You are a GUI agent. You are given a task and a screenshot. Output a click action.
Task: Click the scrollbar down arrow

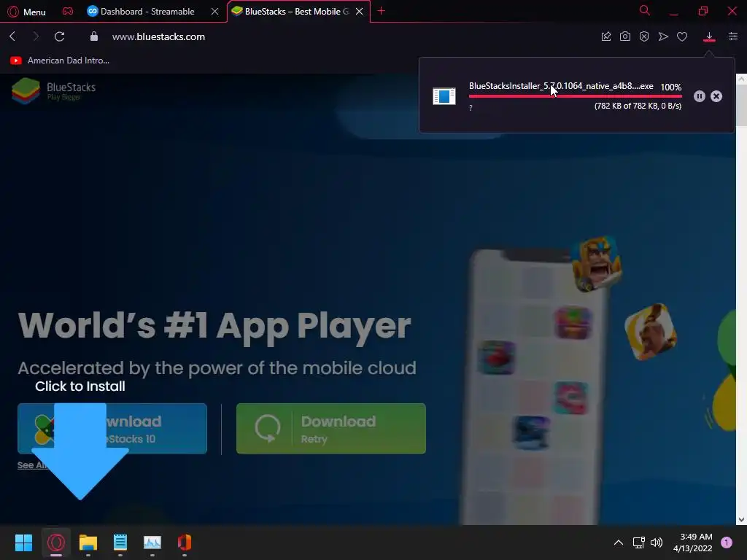click(x=741, y=519)
